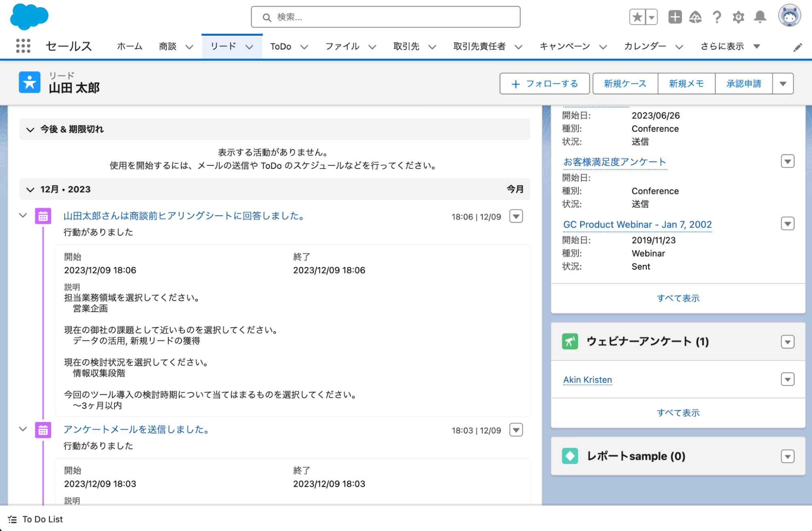Switch to the ホーム tab
This screenshot has width=812, height=531.
[130, 46]
